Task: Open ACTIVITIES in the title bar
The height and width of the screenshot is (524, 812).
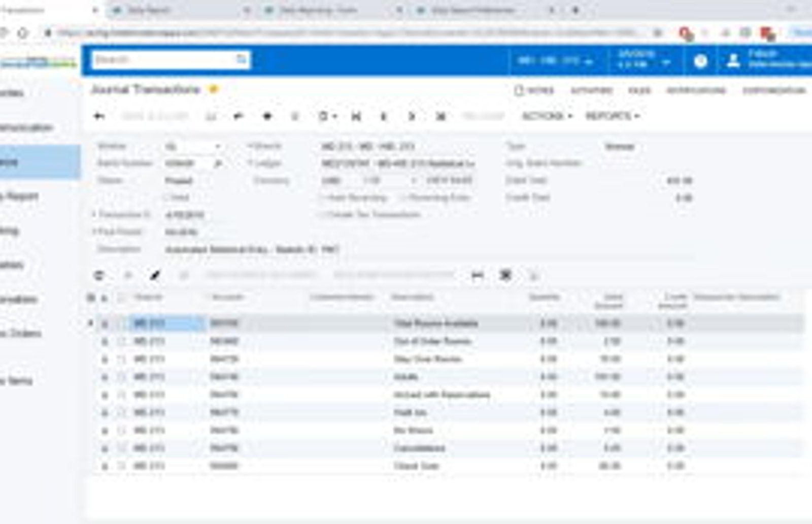Action: click(x=591, y=90)
